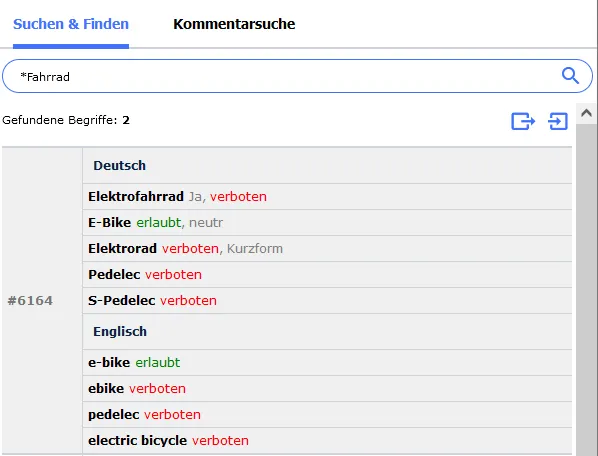Choose the S-Pedelec term
The image size is (598, 456).
tap(122, 300)
